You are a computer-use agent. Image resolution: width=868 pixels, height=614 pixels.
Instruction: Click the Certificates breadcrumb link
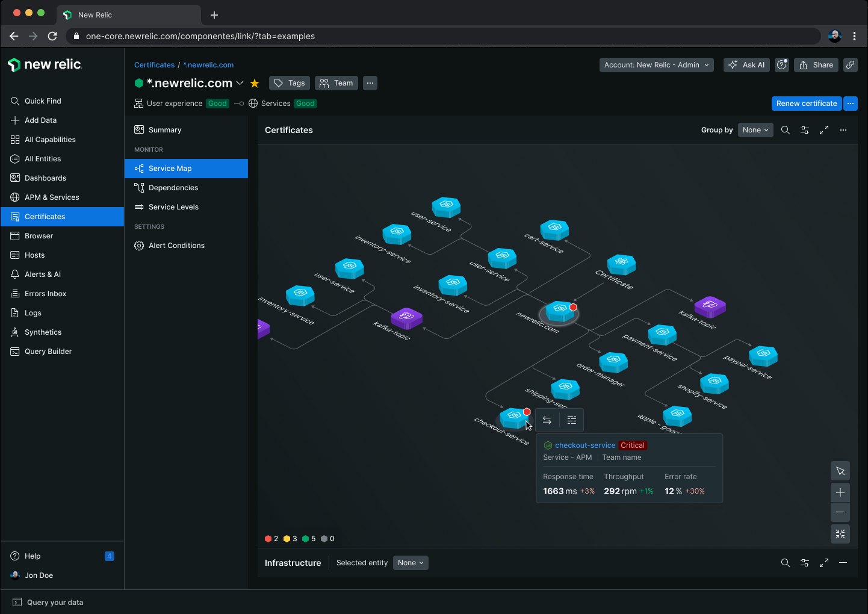(x=154, y=65)
